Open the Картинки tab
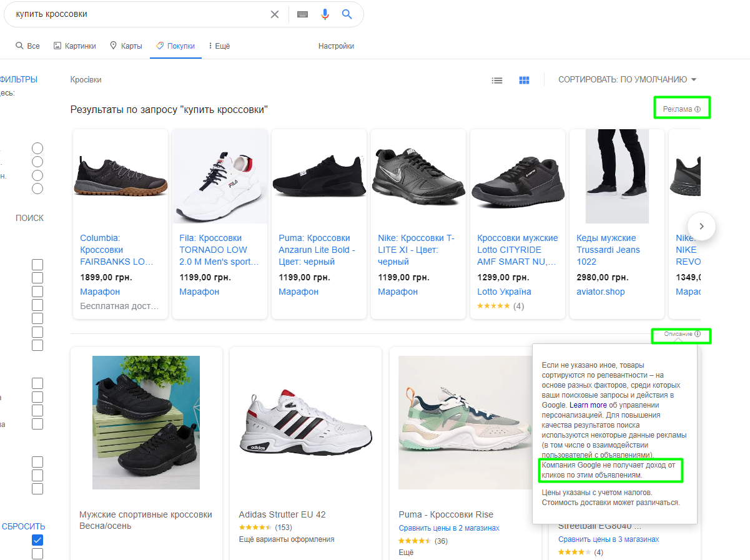Screen dimensions: 750x560 click(75, 46)
